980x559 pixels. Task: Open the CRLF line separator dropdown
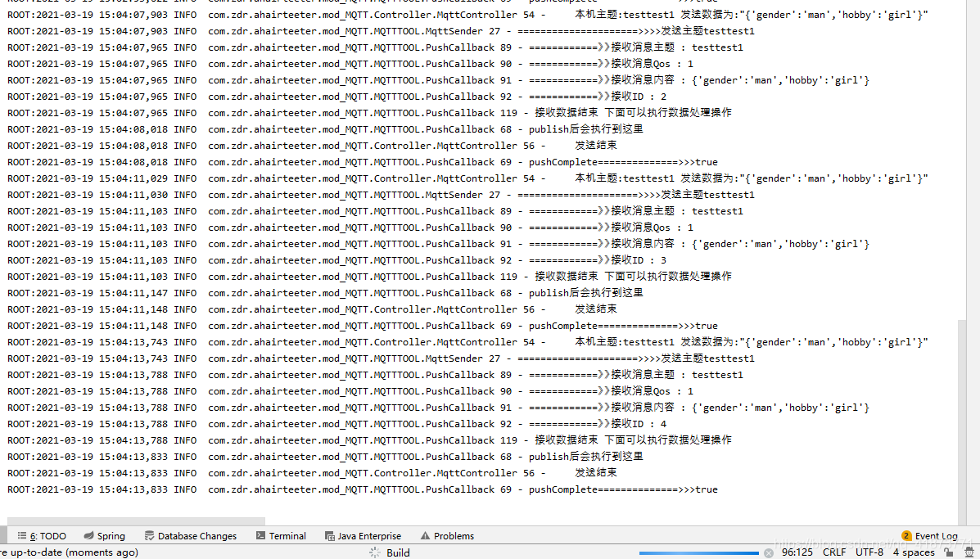(x=834, y=552)
